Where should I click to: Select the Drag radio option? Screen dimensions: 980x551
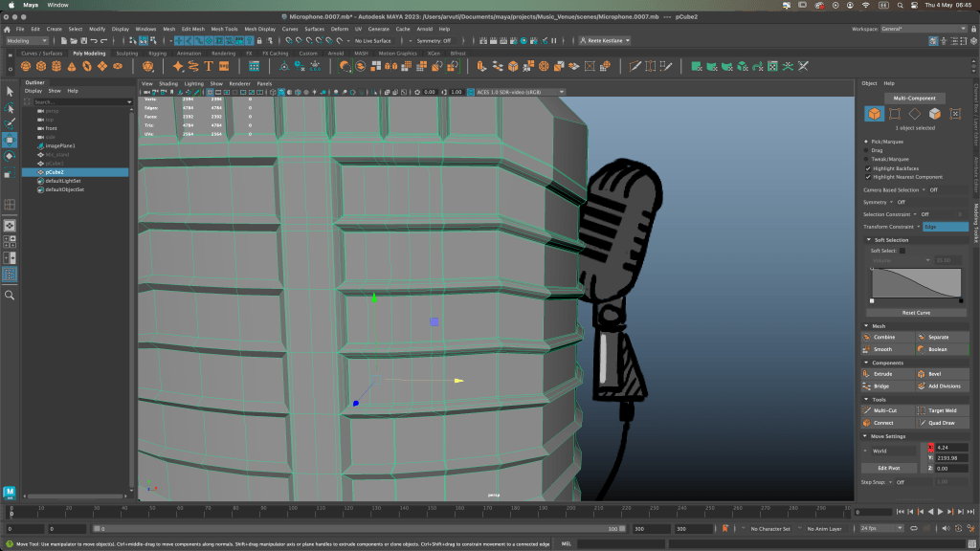(867, 150)
